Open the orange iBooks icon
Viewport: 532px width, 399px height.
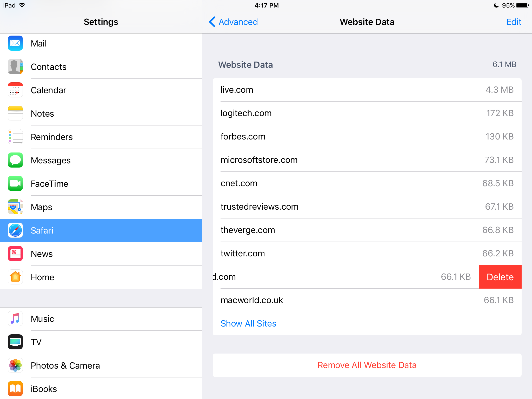click(15, 389)
